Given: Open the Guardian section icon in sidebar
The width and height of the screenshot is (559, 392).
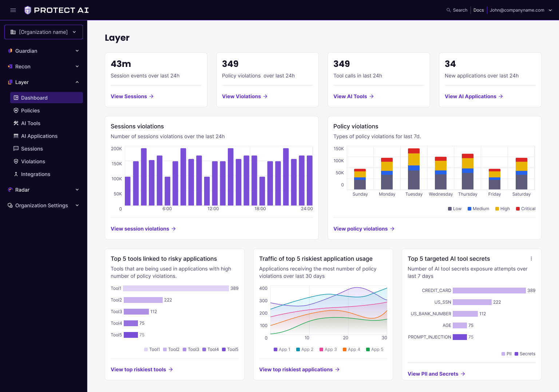Looking at the screenshot, I should [11, 51].
